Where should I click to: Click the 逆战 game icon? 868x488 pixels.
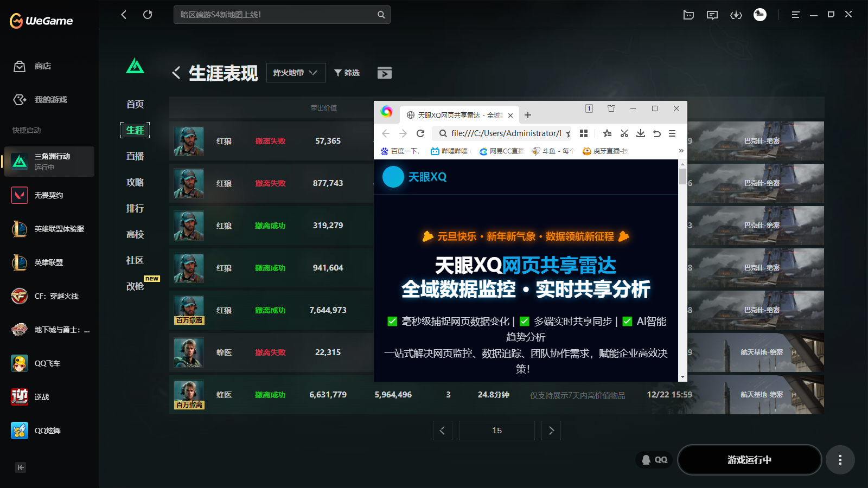click(x=20, y=397)
